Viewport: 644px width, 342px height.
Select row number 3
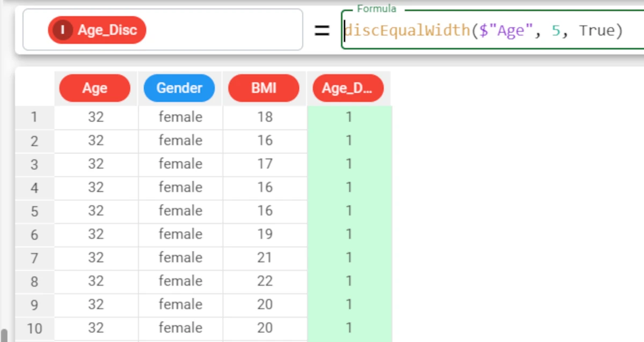pos(34,164)
